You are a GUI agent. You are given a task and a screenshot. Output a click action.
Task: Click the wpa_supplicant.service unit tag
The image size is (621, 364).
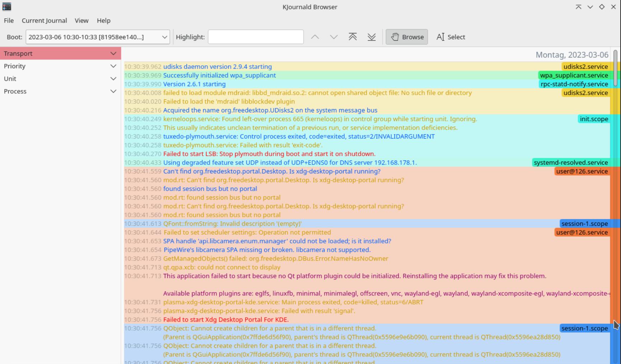pos(574,75)
